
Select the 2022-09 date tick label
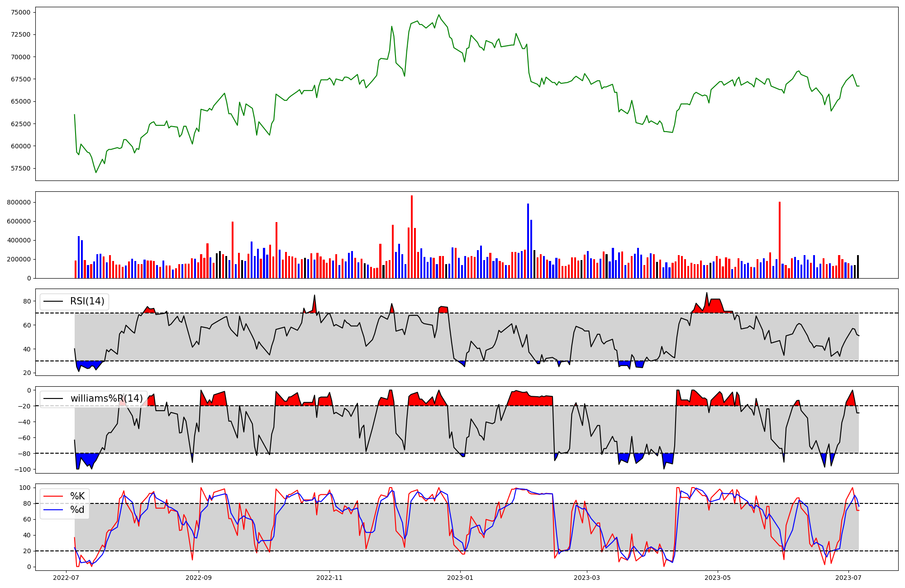(x=199, y=578)
